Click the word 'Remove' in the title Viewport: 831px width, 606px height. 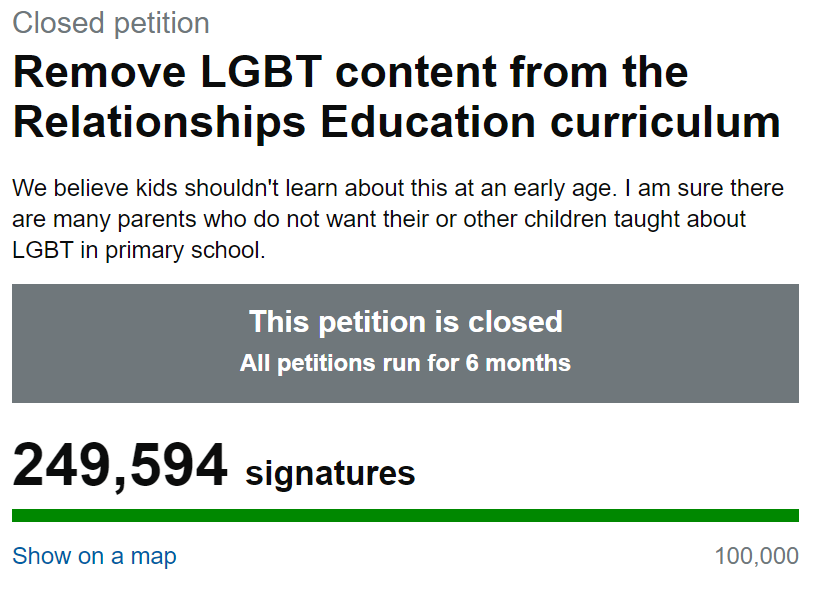tap(100, 72)
